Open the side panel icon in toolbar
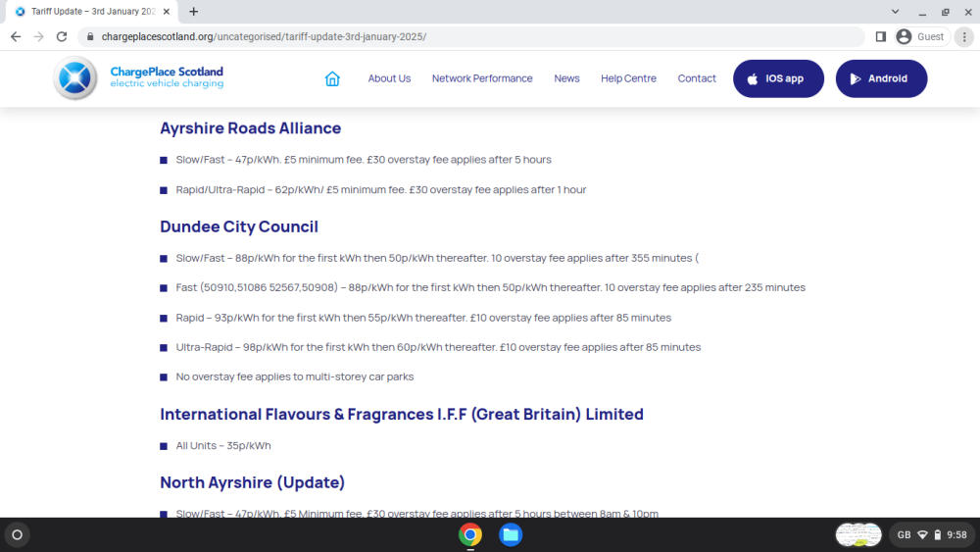 pyautogui.click(x=881, y=37)
